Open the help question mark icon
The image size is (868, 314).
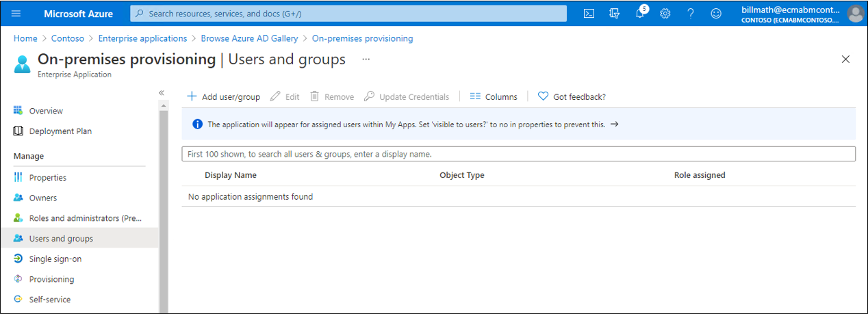pos(690,14)
